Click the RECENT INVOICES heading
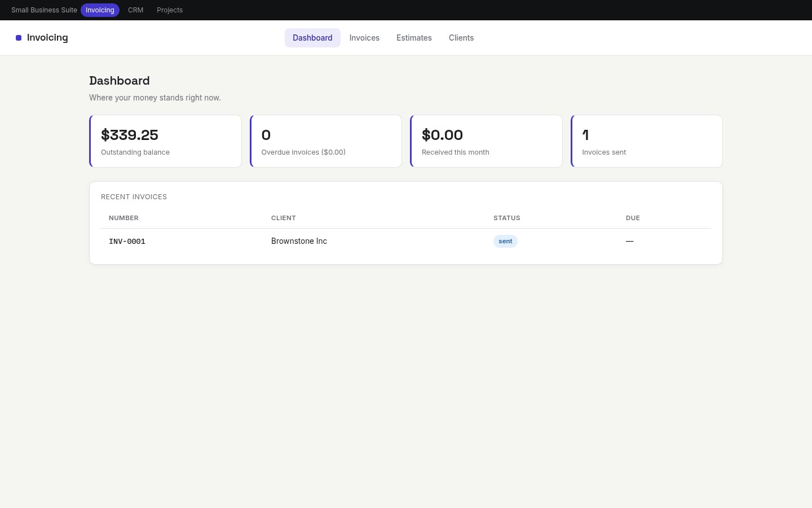Image resolution: width=812 pixels, height=508 pixels. pyautogui.click(x=134, y=197)
